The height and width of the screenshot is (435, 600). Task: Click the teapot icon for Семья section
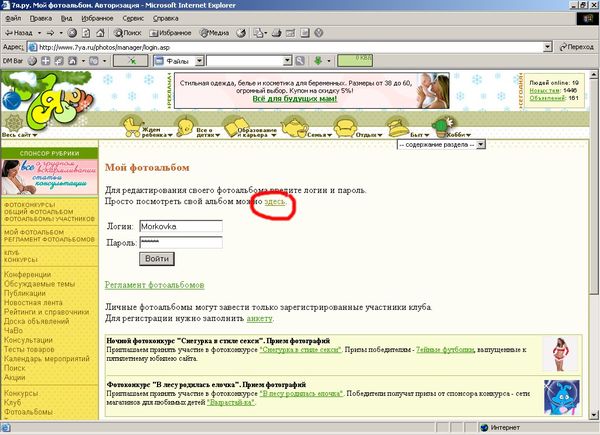[x=295, y=124]
